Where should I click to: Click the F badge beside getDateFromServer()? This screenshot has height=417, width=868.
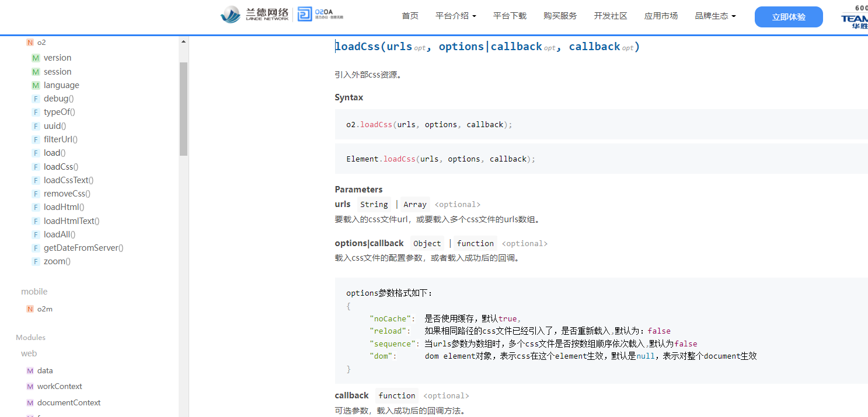[36, 248]
